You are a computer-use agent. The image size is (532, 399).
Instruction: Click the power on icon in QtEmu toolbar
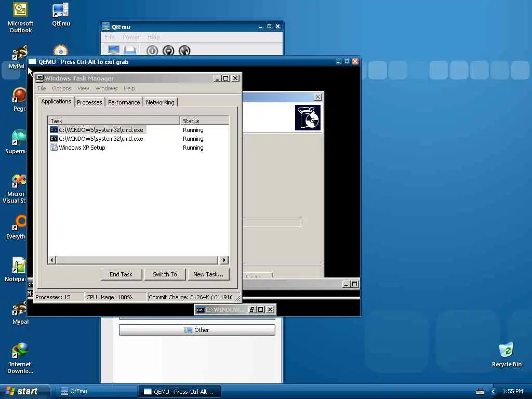coord(152,50)
